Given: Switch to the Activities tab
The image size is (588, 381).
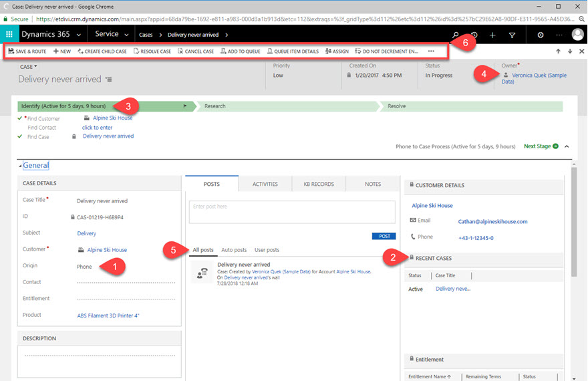Looking at the screenshot, I should 265,184.
